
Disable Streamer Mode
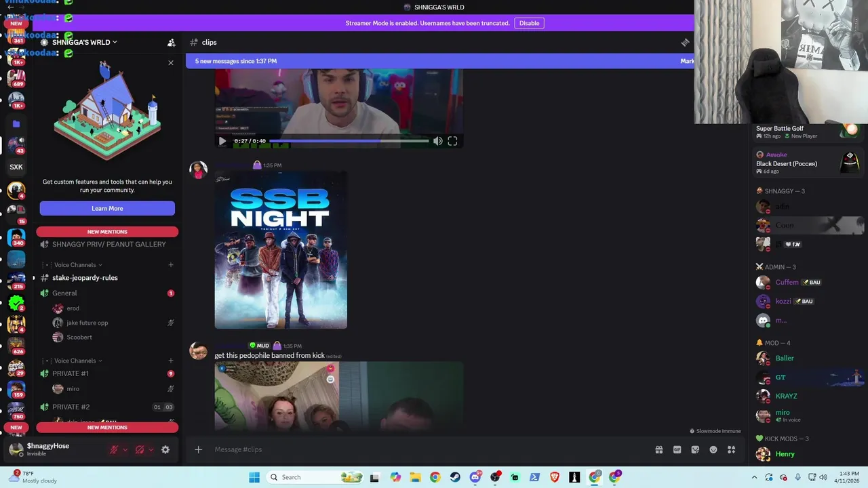point(529,23)
